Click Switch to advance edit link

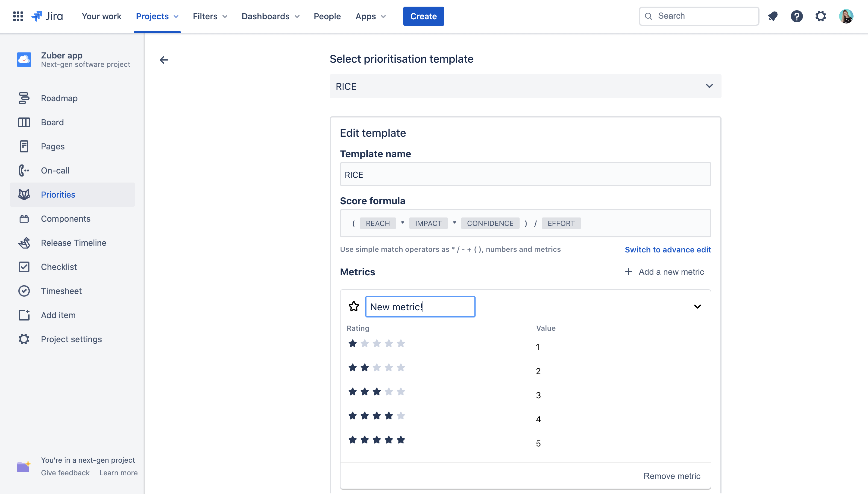click(667, 249)
